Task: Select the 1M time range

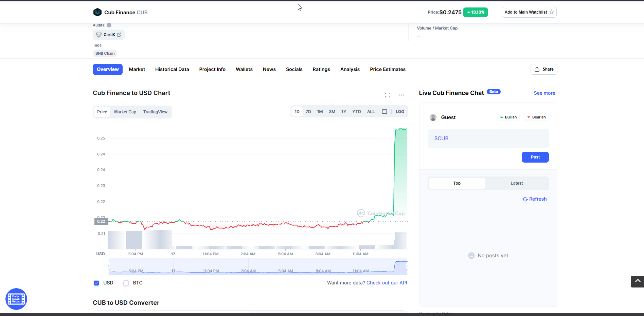Action: tap(320, 112)
